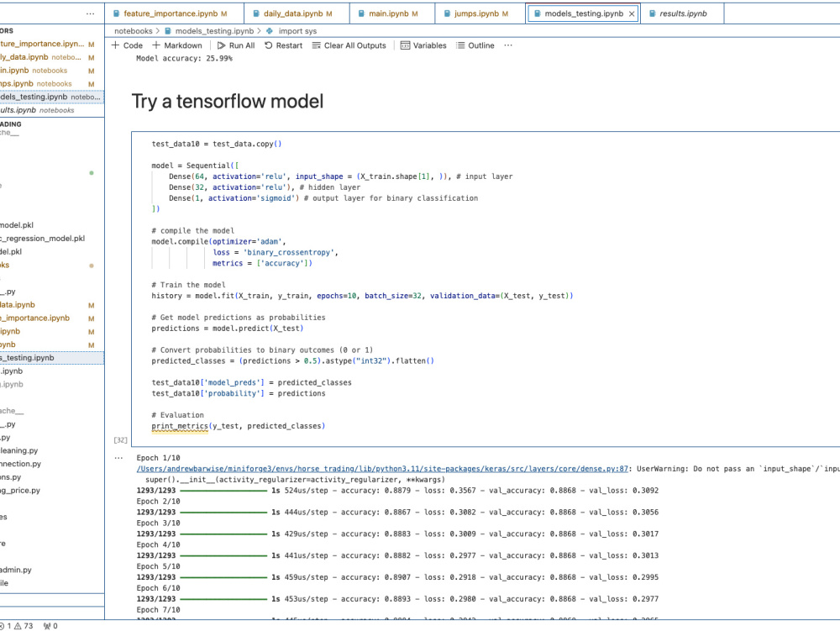
Task: Click the execution count [32] label
Action: (x=120, y=439)
